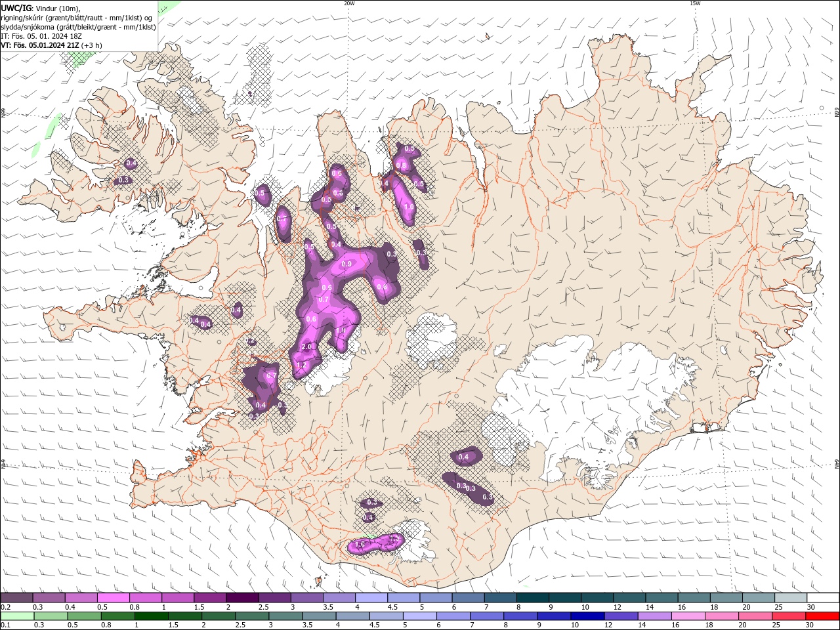This screenshot has height=630, width=840.
Task: Click the upper legend swatch between 0.2 and 0.3
Action: pyautogui.click(x=17, y=597)
